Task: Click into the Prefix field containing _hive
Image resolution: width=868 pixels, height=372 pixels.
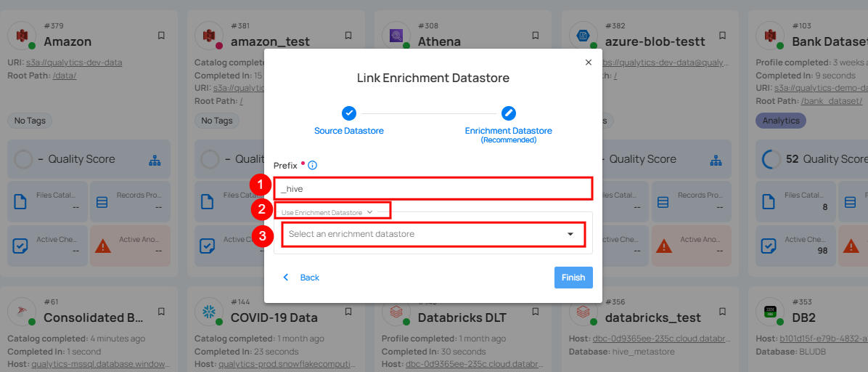Action: coord(433,189)
